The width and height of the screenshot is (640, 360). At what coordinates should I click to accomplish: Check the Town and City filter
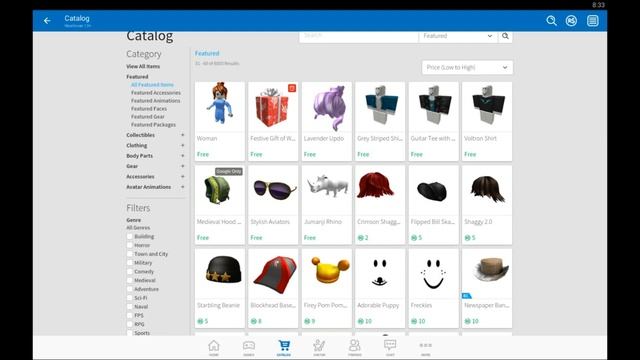coord(130,254)
